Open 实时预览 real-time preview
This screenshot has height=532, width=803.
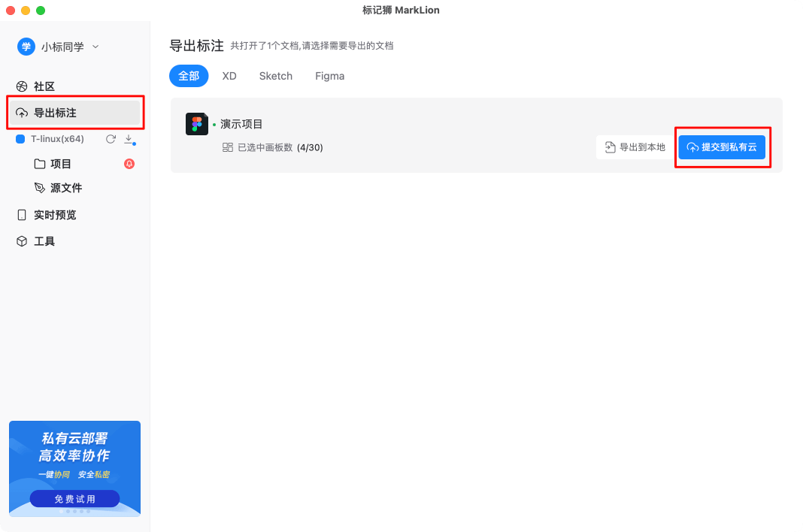point(47,214)
